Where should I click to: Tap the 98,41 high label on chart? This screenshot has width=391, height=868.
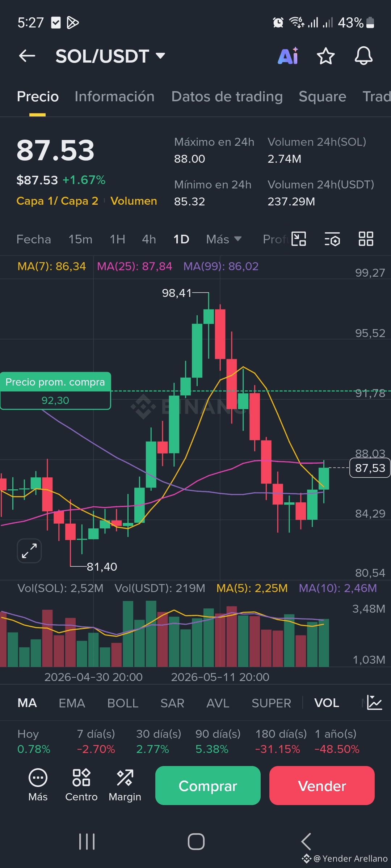[177, 293]
